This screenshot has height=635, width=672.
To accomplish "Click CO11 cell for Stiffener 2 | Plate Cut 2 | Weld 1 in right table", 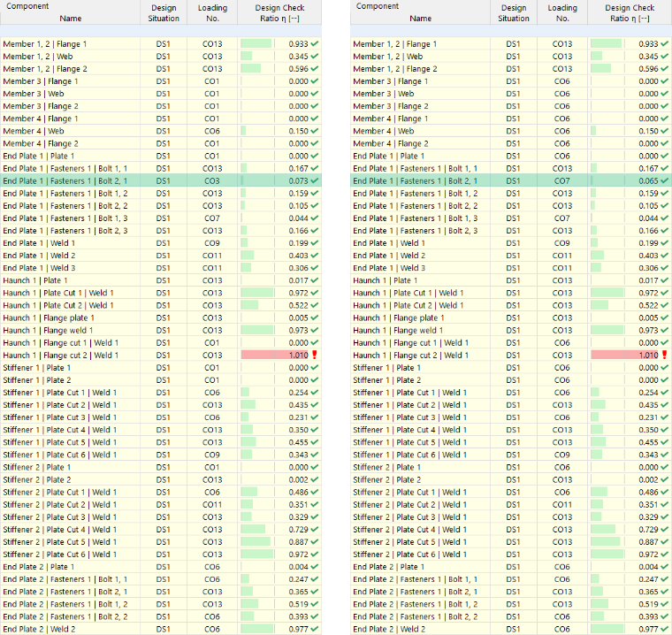I will point(562,505).
